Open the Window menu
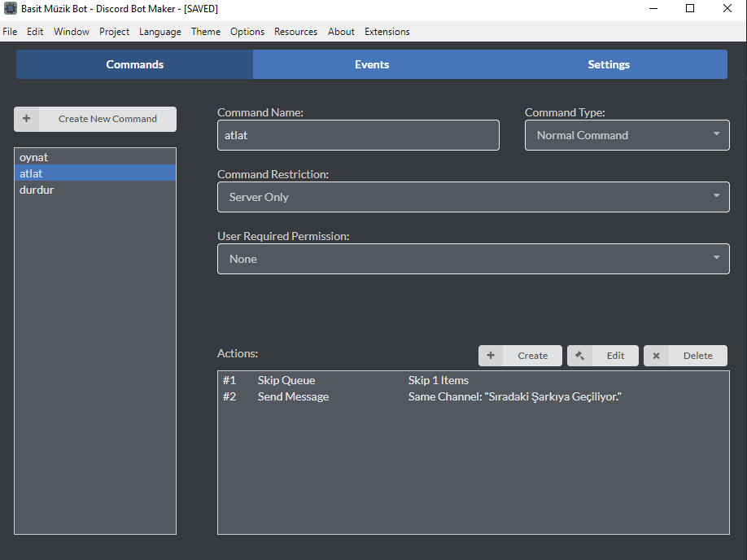 (x=72, y=32)
